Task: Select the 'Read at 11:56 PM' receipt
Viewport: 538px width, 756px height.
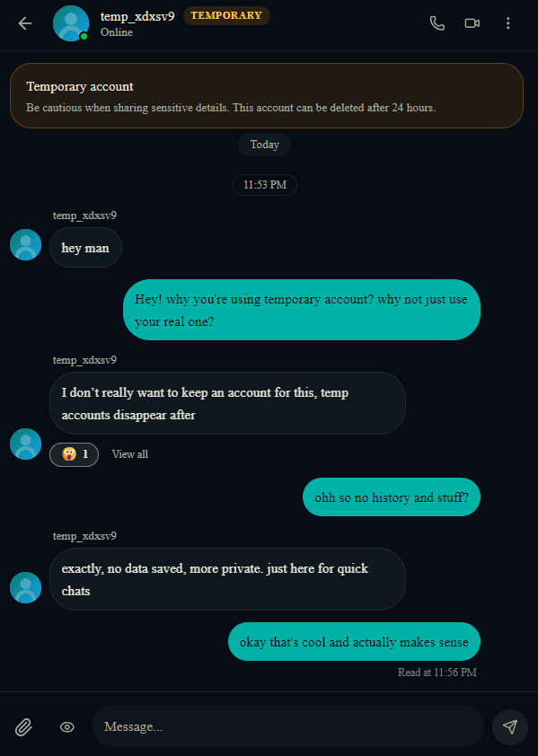Action: coord(437,672)
